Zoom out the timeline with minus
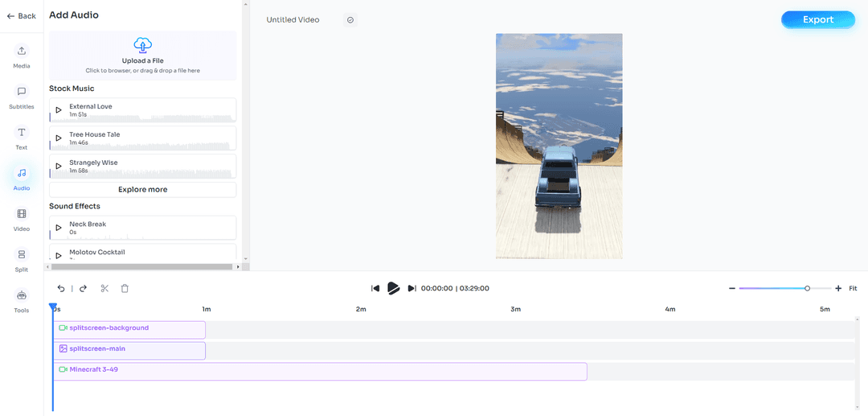This screenshot has width=868, height=416. click(732, 288)
